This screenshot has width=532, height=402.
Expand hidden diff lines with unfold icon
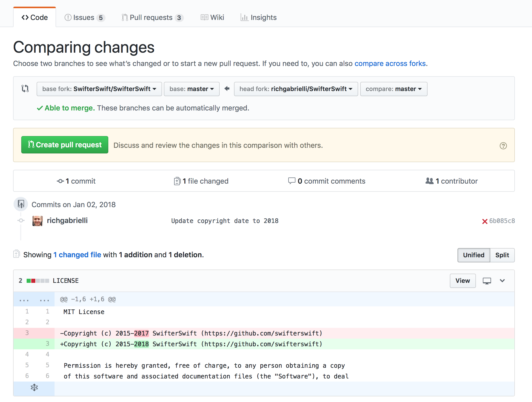point(34,387)
